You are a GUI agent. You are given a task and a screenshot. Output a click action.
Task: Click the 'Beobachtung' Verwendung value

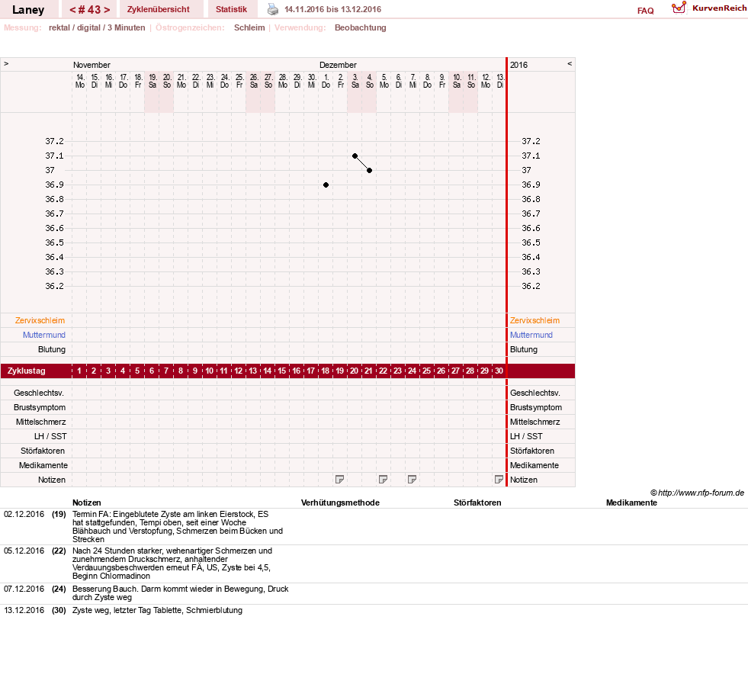tap(361, 27)
